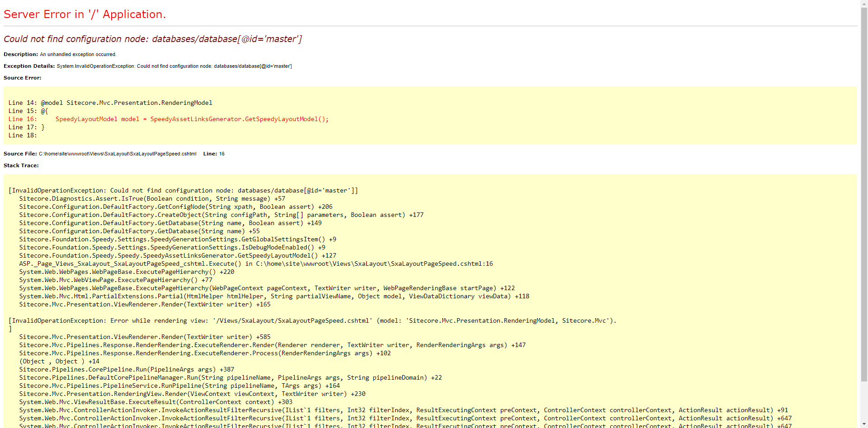The height and width of the screenshot is (428, 868).
Task: Click the SxaLayoutPageSpeed.cshtml source file path
Action: [118, 154]
